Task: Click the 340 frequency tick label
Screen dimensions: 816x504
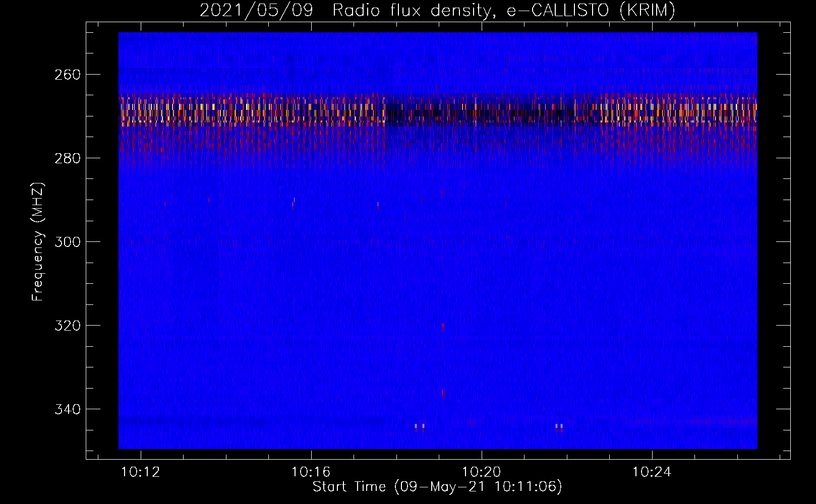Action: (x=67, y=409)
